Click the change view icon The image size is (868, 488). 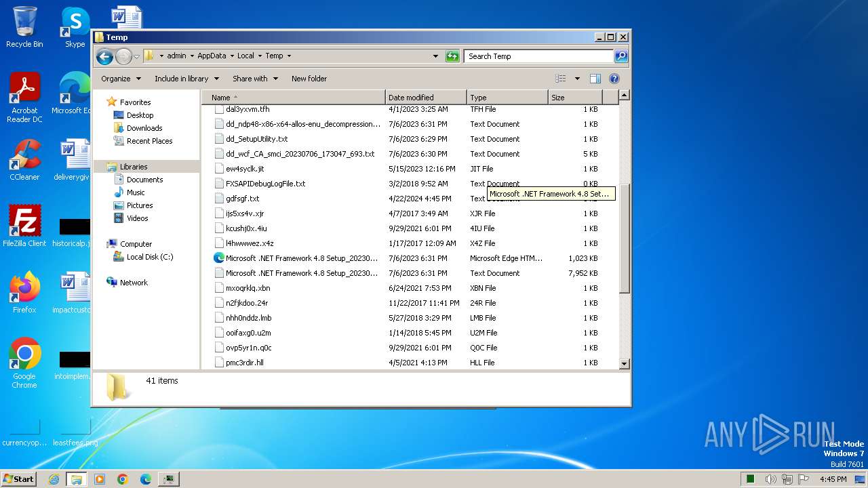click(x=561, y=79)
